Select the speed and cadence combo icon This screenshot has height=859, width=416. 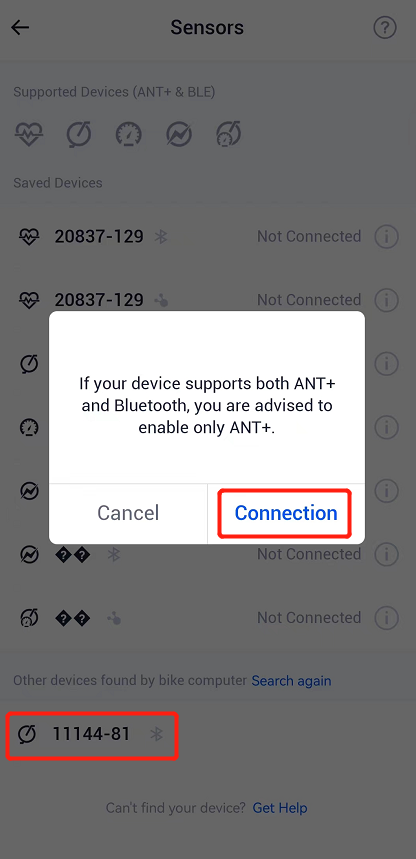[x=229, y=134]
